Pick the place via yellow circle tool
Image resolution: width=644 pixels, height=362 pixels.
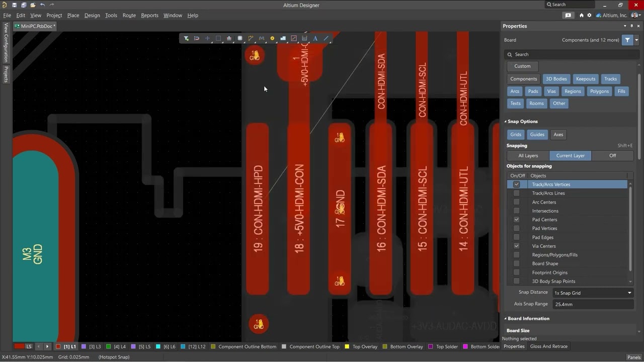[x=272, y=38]
